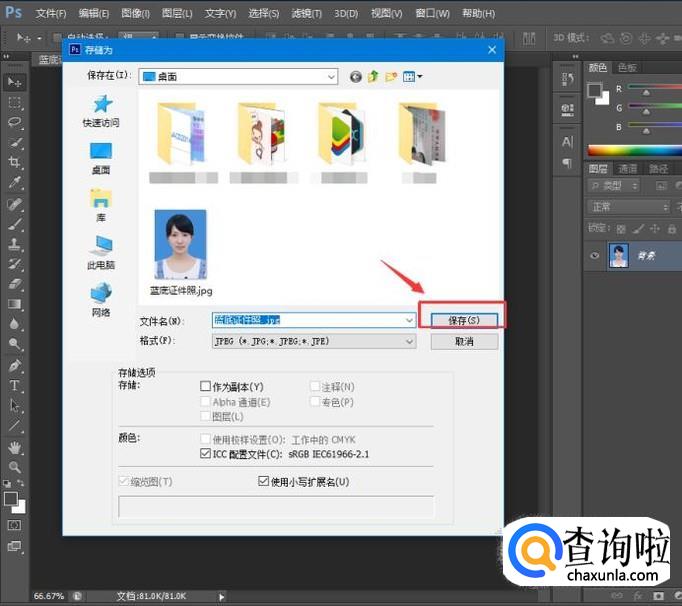Uncheck the ICC Profile checkbox
This screenshot has height=606, width=682.
point(206,453)
